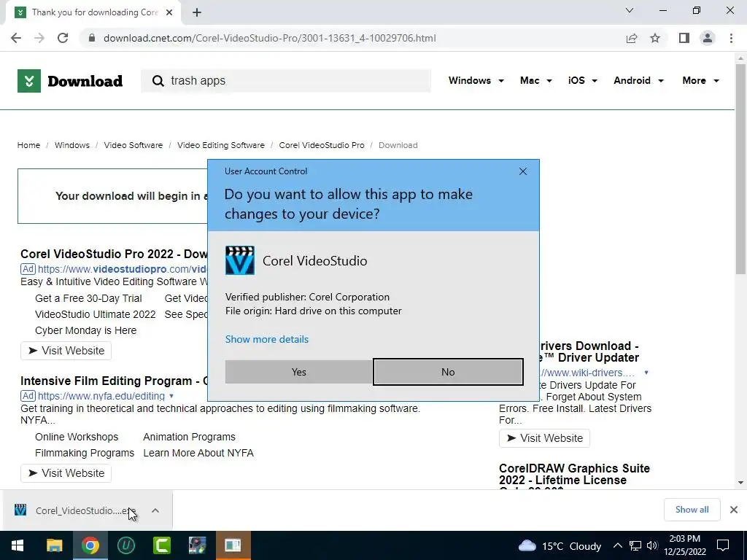Open File Explorer from taskbar

[x=54, y=545]
